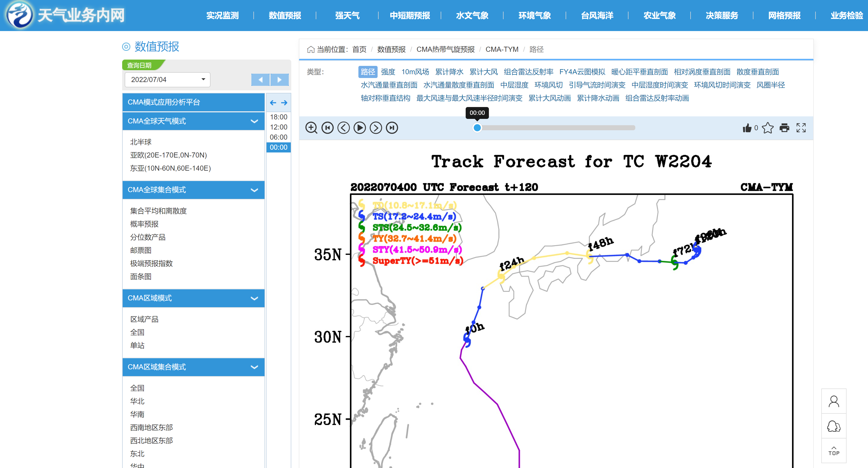Open 中短期预报 in top navigation

pyautogui.click(x=410, y=15)
